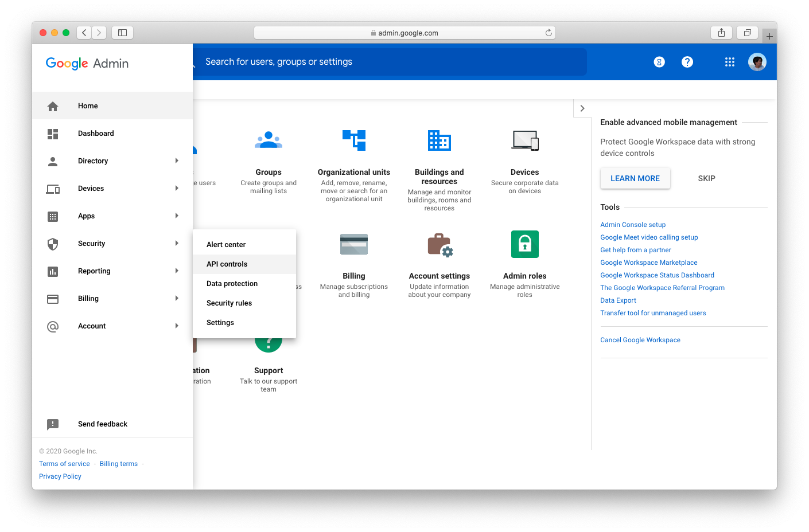Open Billing terms link
Screen dimensions: 809x532
[119, 464]
